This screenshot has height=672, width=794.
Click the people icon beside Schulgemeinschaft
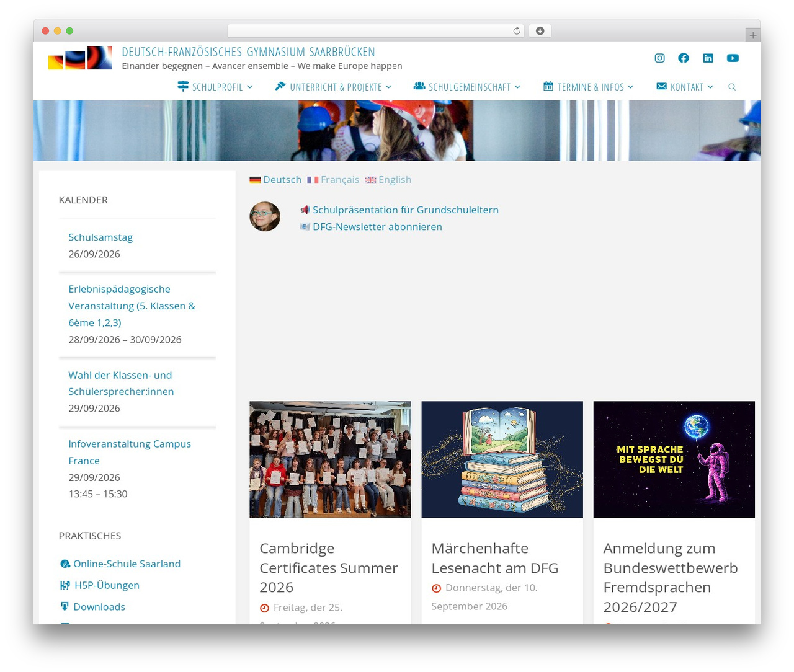419,86
